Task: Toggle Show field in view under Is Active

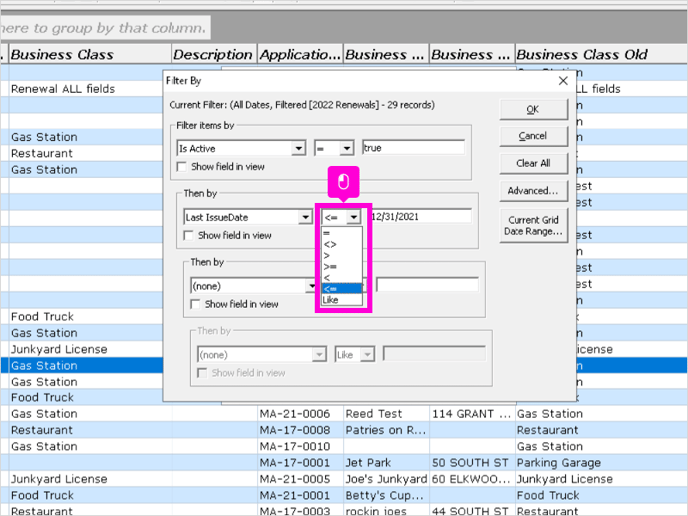Action: (x=181, y=167)
